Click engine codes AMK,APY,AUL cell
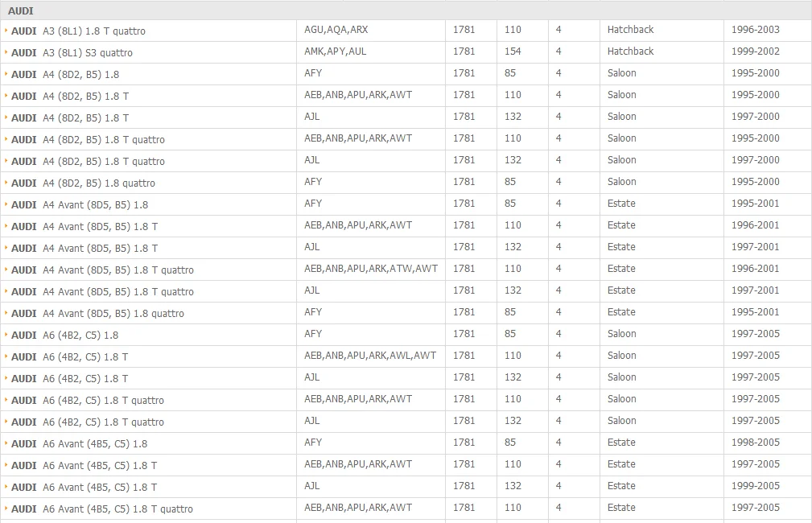The width and height of the screenshot is (812, 523). pyautogui.click(x=335, y=51)
